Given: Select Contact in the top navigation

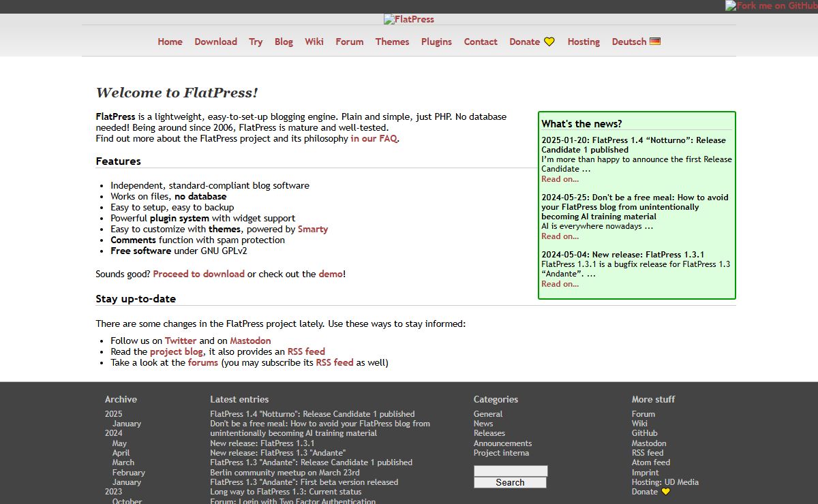Looking at the screenshot, I should tap(481, 42).
